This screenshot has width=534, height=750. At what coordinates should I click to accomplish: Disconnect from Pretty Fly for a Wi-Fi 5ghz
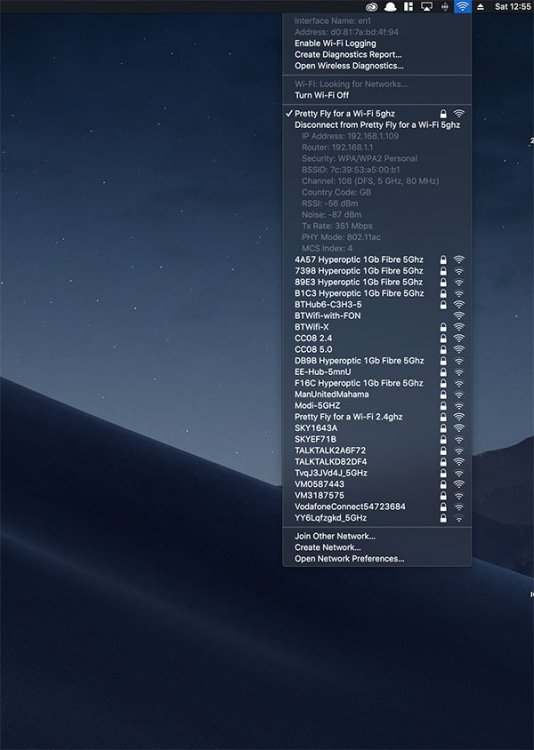tap(377, 125)
